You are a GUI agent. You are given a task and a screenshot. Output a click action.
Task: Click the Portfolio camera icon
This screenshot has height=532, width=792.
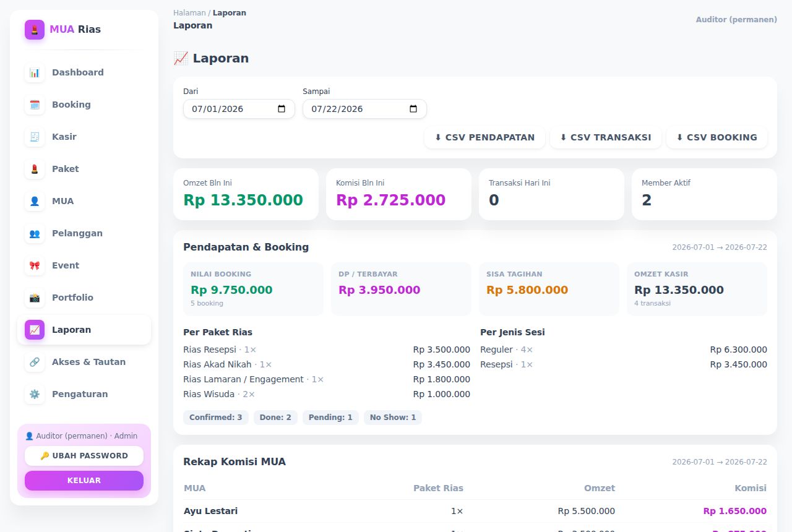[35, 298]
